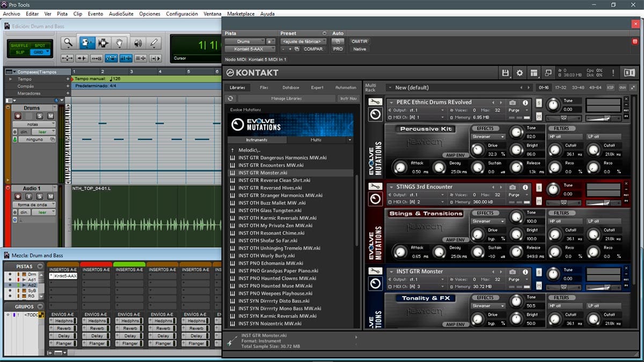This screenshot has width=644, height=362.
Task: Click info icon on PERC Ethnic Drums
Action: click(525, 102)
